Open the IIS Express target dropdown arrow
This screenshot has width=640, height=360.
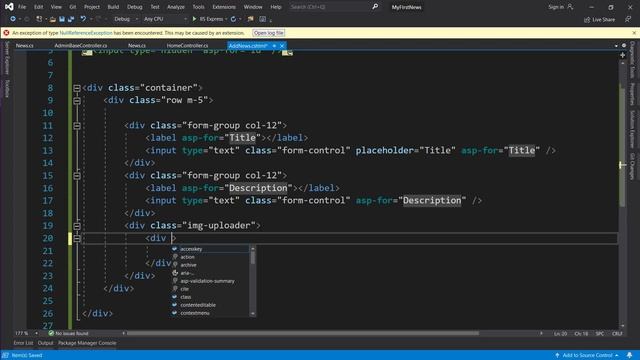click(226, 19)
